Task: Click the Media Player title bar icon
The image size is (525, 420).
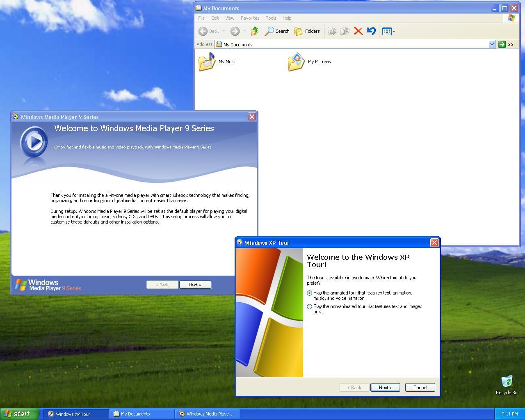Action: [15, 116]
